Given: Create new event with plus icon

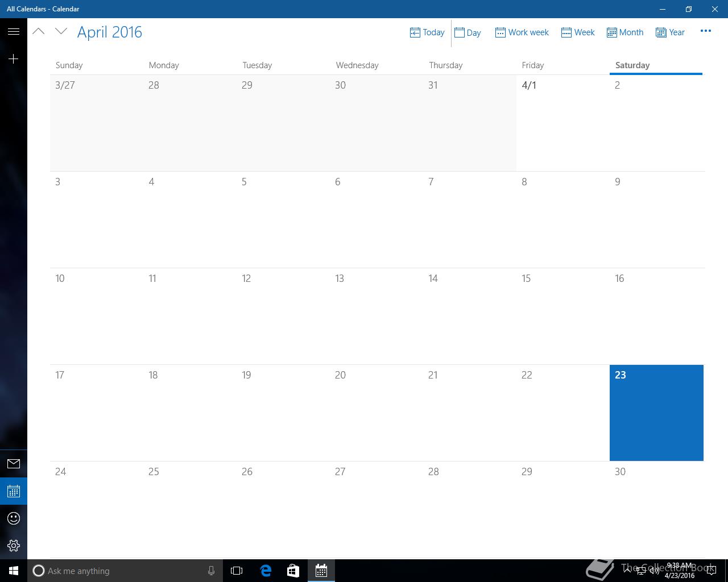Looking at the screenshot, I should (x=14, y=59).
